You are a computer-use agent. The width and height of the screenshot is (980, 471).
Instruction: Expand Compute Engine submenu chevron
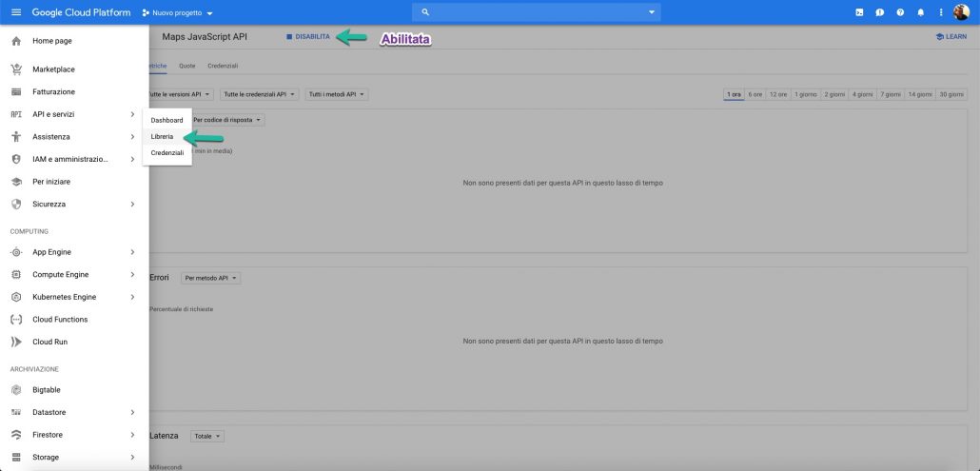point(132,275)
